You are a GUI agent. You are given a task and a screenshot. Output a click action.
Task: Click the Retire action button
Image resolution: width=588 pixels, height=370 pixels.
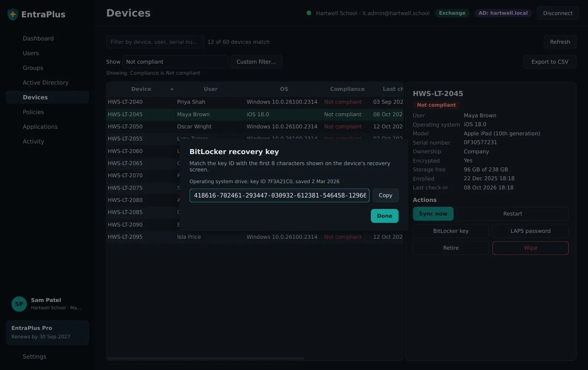(x=451, y=248)
